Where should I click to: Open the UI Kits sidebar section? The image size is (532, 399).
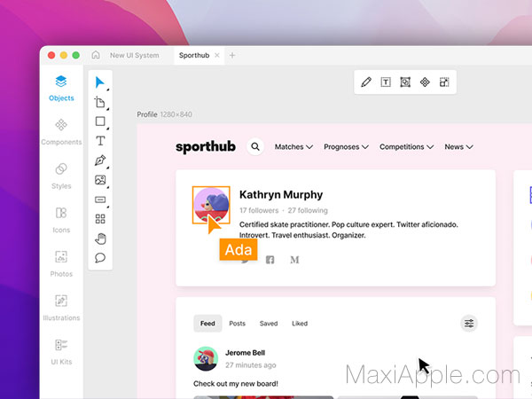click(61, 352)
